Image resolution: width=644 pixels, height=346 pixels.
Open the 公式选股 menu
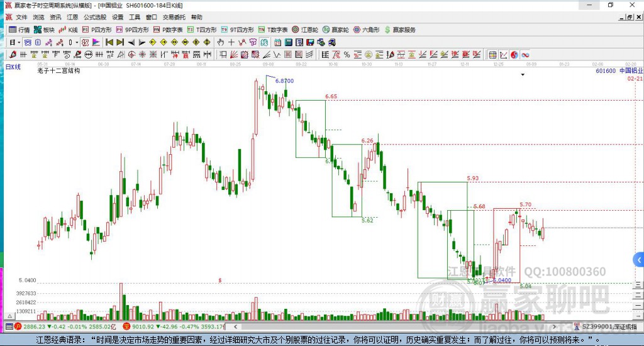click(95, 17)
